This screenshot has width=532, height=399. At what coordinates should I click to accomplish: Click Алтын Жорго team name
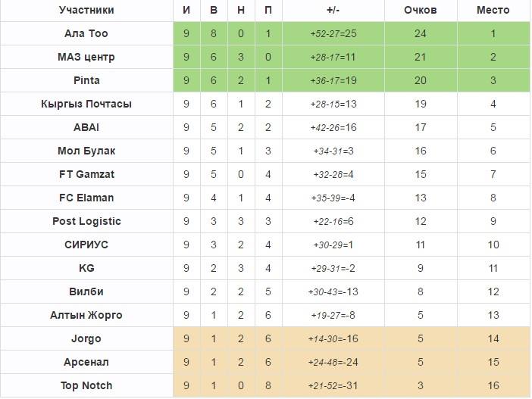tap(86, 316)
